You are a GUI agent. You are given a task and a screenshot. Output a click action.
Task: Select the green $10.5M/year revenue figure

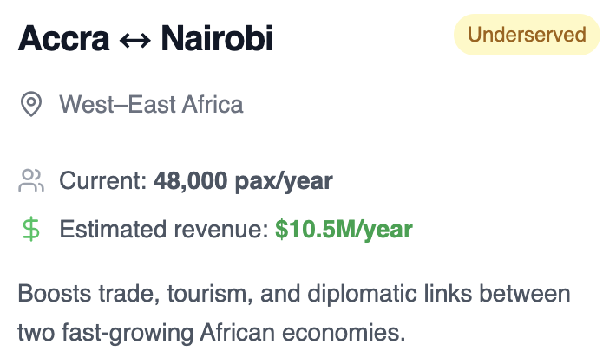pyautogui.click(x=344, y=230)
